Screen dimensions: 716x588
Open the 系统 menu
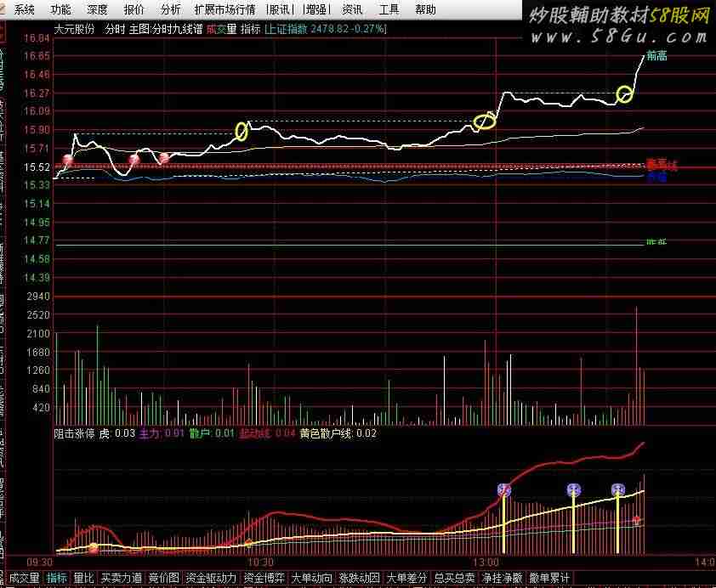24,9
